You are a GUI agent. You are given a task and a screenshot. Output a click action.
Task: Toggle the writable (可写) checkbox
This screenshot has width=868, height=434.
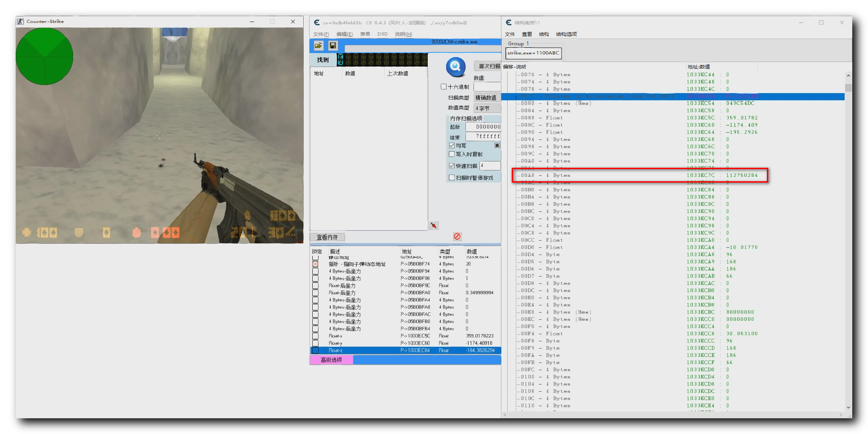coord(452,146)
